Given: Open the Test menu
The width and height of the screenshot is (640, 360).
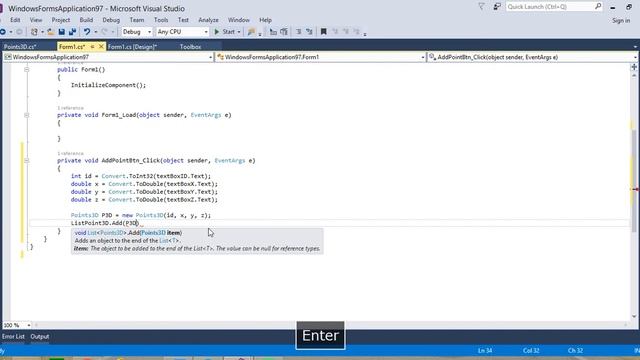Looking at the screenshot, I should 183,20.
